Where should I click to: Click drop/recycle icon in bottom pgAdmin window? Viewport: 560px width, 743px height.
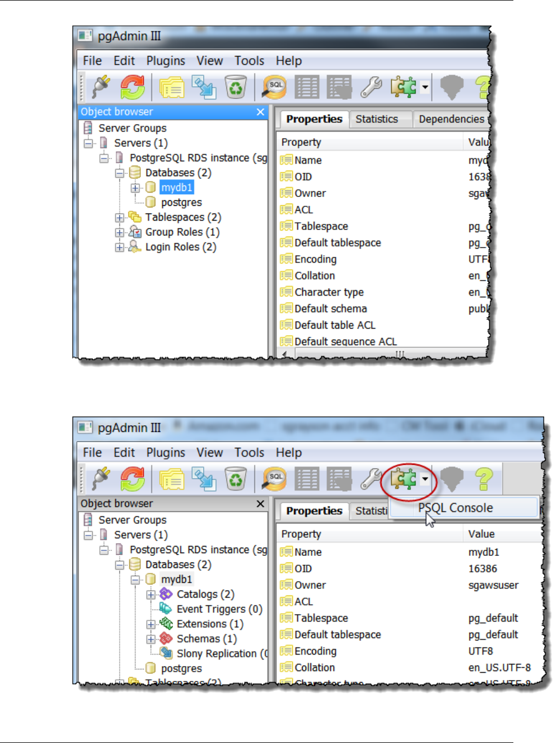236,479
